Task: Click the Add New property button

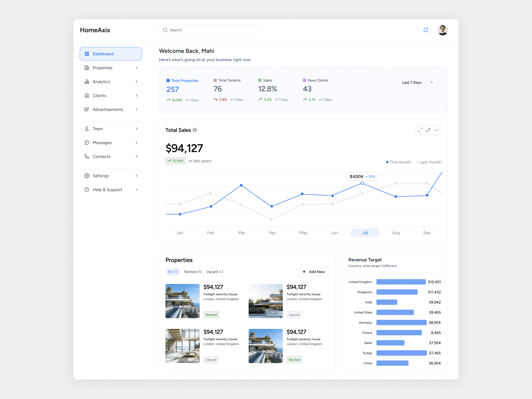Action: coord(313,272)
